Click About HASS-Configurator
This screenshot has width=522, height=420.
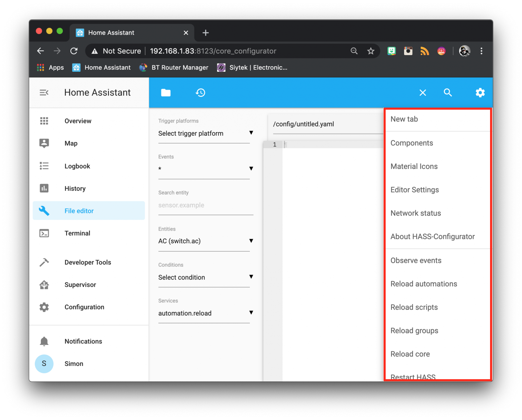(x=432, y=236)
